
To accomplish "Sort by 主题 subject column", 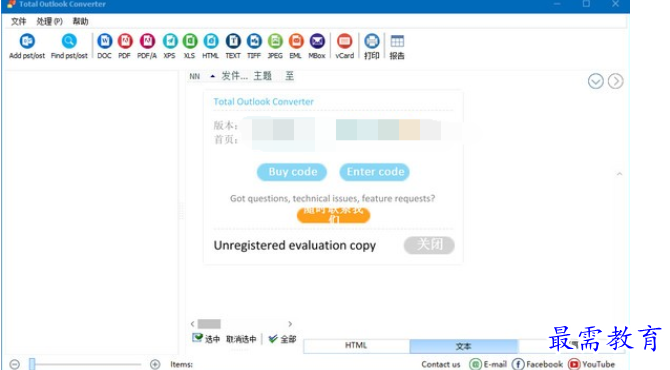I will click(262, 76).
